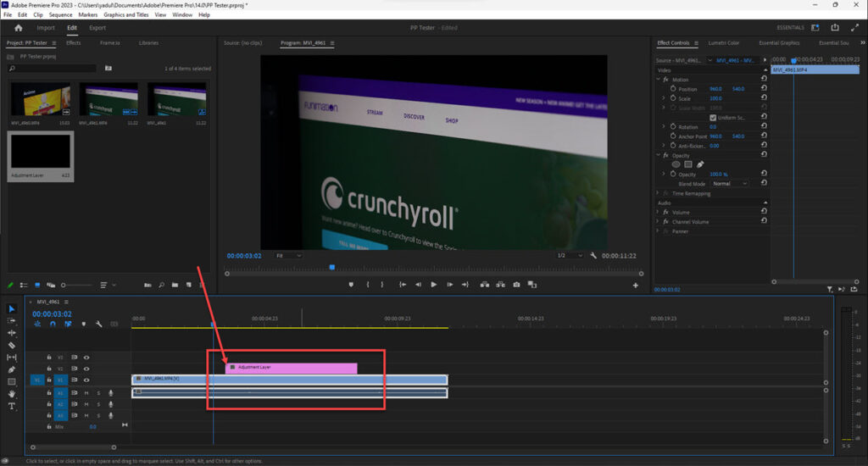The image size is (868, 466).
Task: Solo the A2 audio track
Action: point(98,404)
